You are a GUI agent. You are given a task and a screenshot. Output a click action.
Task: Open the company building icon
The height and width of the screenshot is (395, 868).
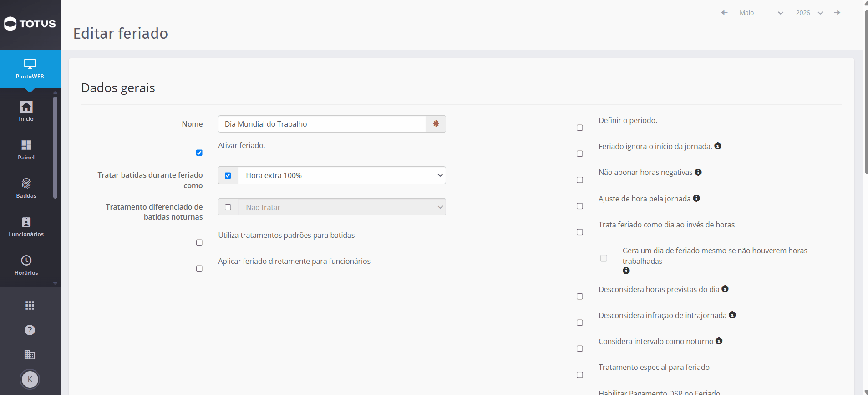pyautogui.click(x=30, y=354)
